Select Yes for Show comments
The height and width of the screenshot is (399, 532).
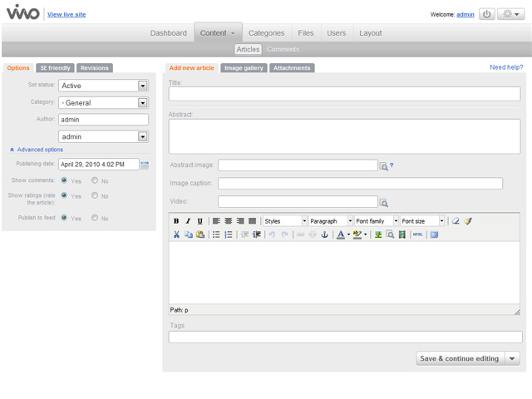(64, 180)
